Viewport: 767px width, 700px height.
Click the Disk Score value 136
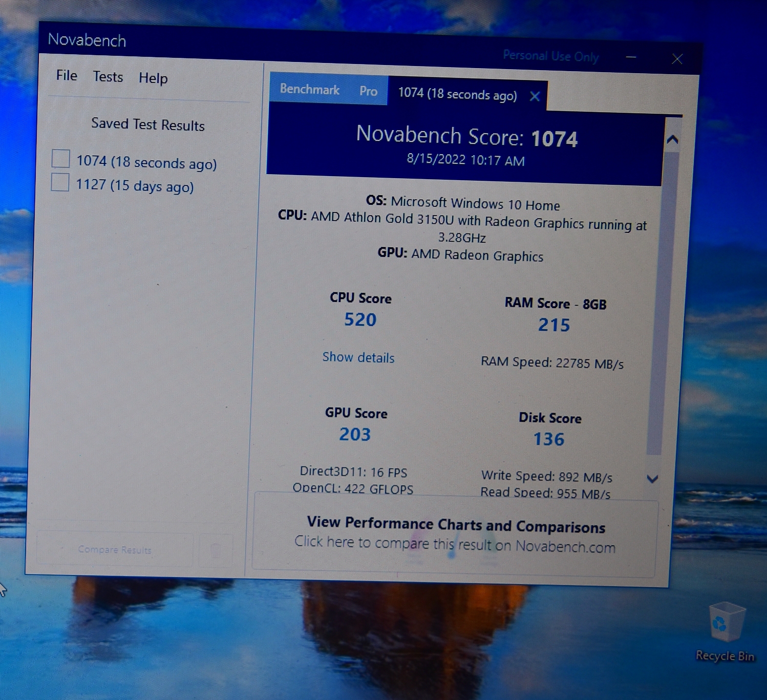click(549, 439)
